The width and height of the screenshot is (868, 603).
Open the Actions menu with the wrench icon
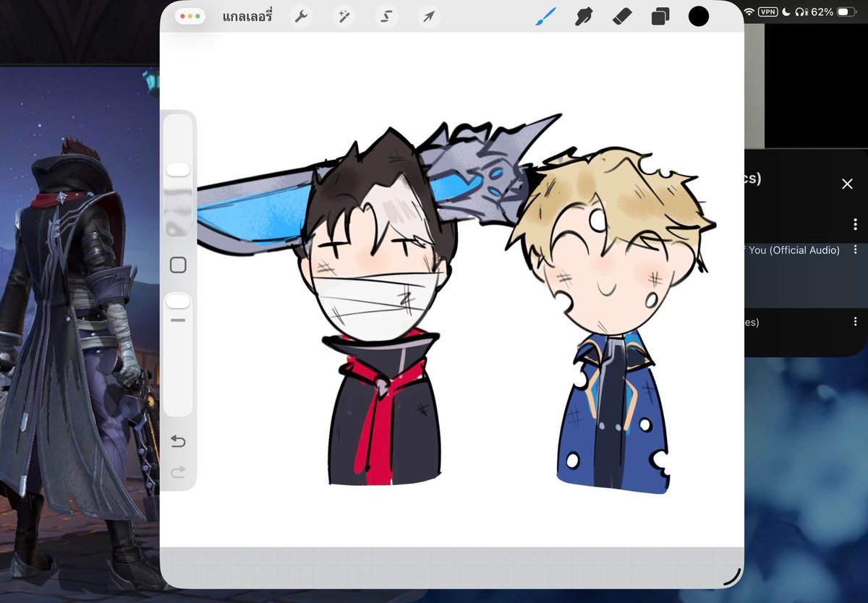(x=301, y=16)
